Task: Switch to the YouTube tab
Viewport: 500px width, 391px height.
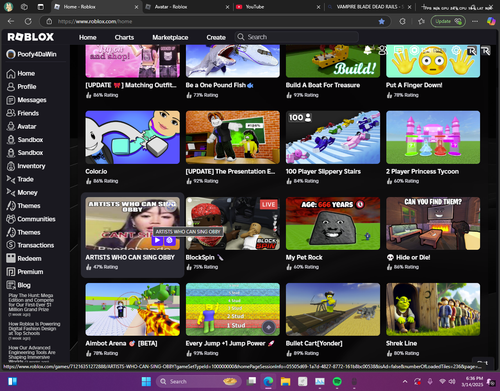Action: [278, 7]
